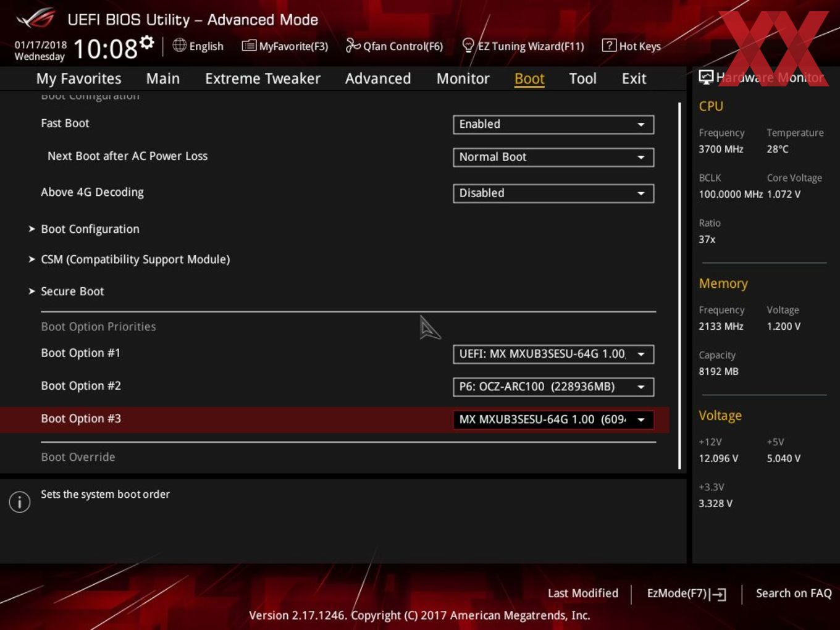Open the Boot Option #1 dropdown
The height and width of the screenshot is (630, 840).
[553, 354]
